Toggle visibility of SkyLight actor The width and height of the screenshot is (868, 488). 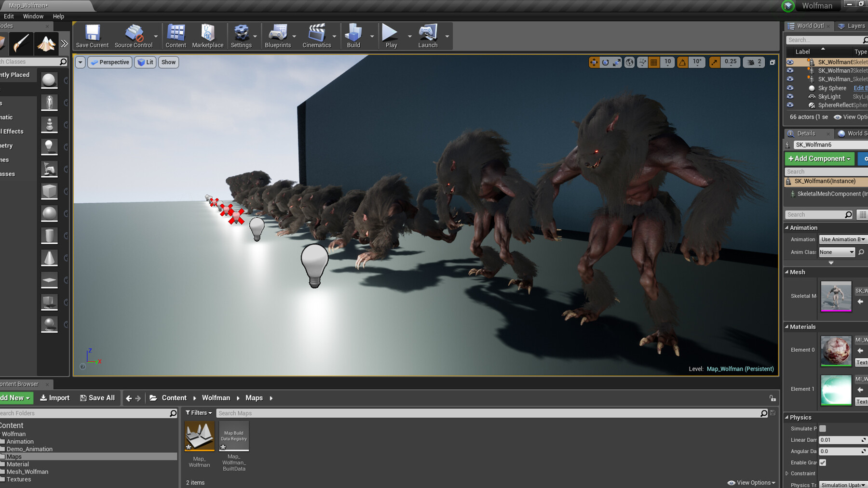pyautogui.click(x=790, y=96)
